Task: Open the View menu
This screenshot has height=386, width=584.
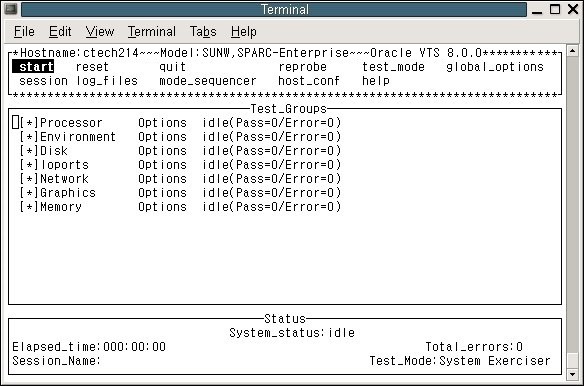Action: [99, 32]
